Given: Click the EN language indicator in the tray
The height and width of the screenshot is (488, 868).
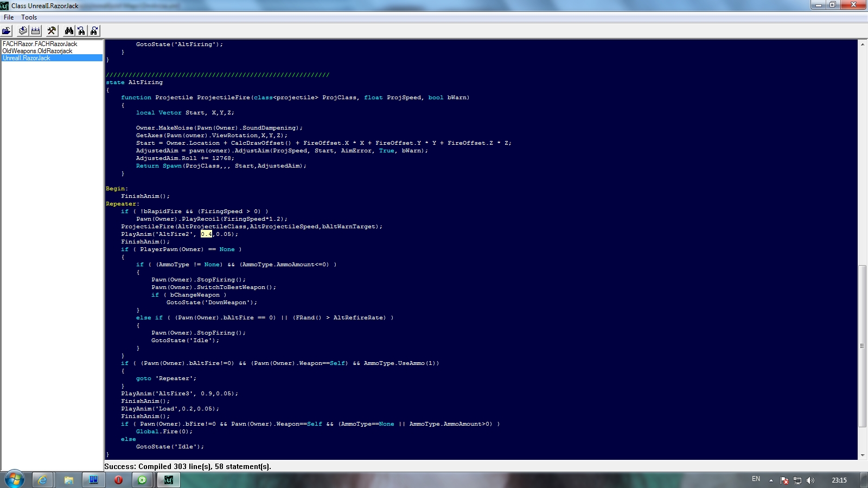Looking at the screenshot, I should coord(756,479).
